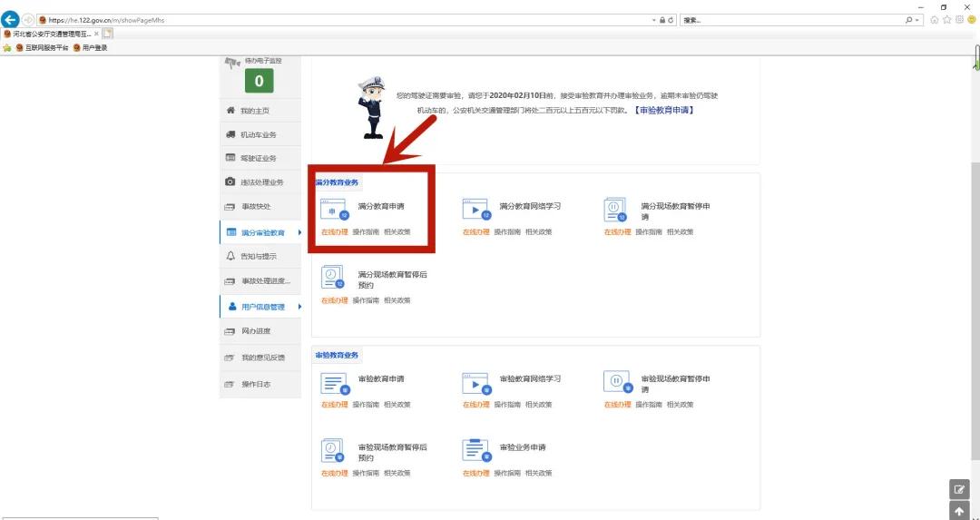Click the 满分教育申请 service icon
The width and height of the screenshot is (980, 520).
(334, 210)
